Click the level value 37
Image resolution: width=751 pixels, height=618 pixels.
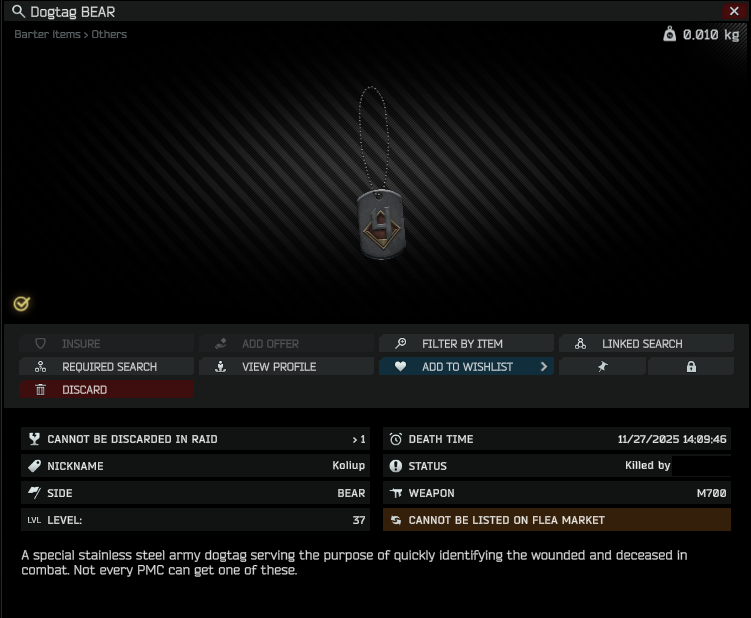359,520
